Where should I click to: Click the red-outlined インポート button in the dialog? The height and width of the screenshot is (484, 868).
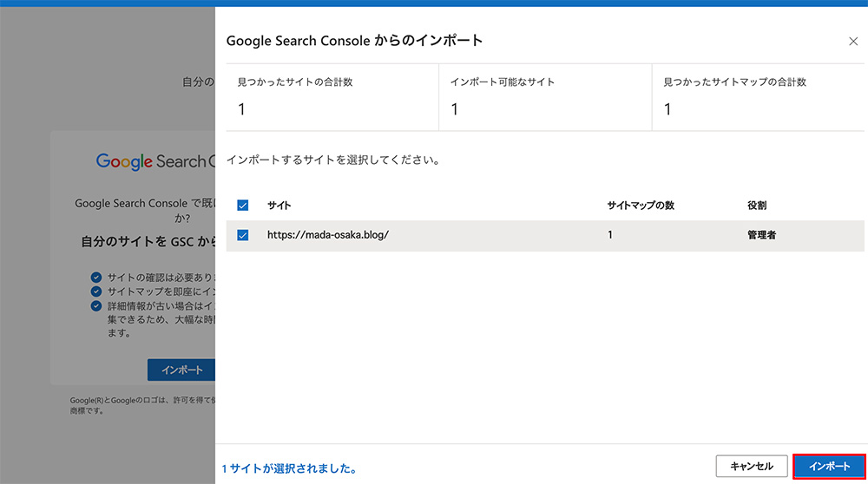click(x=829, y=467)
